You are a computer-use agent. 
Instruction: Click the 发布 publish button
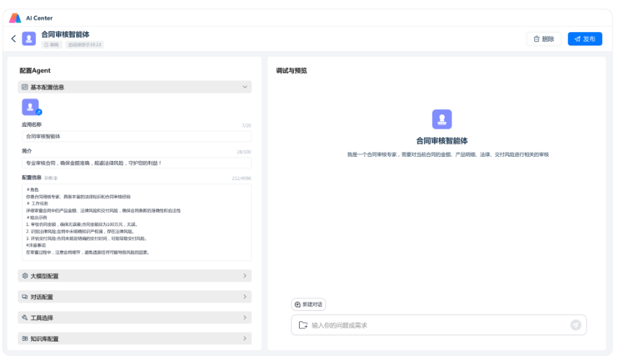585,38
